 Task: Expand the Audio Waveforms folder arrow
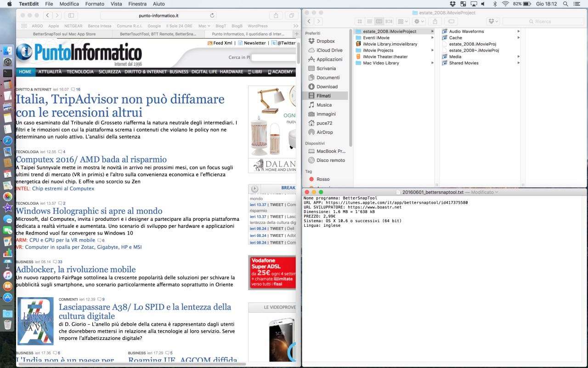pos(518,32)
